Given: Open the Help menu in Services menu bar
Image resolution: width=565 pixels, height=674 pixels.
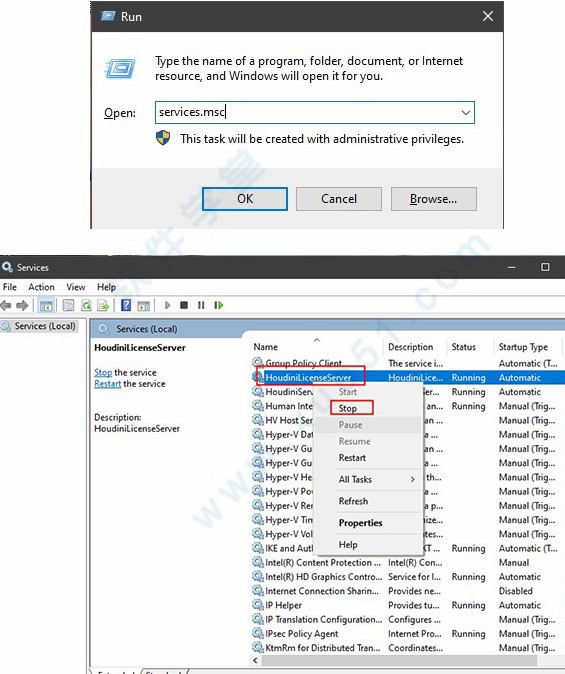Looking at the screenshot, I should (106, 287).
